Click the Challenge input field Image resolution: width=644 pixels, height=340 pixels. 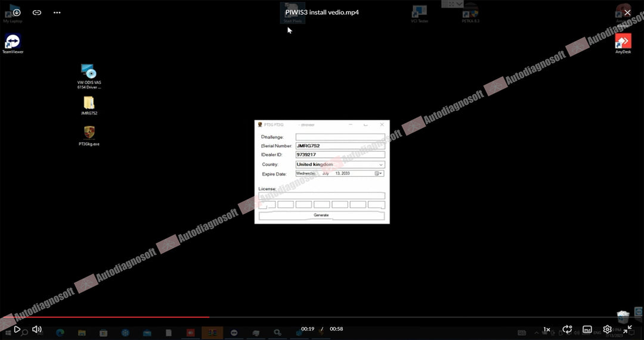(x=340, y=137)
